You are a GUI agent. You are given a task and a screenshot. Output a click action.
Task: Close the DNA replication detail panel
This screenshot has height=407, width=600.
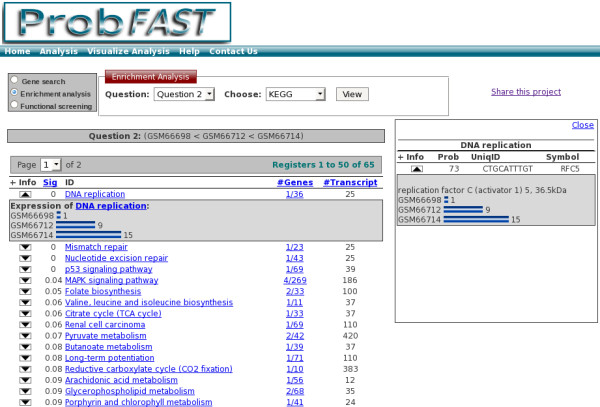[x=582, y=125]
